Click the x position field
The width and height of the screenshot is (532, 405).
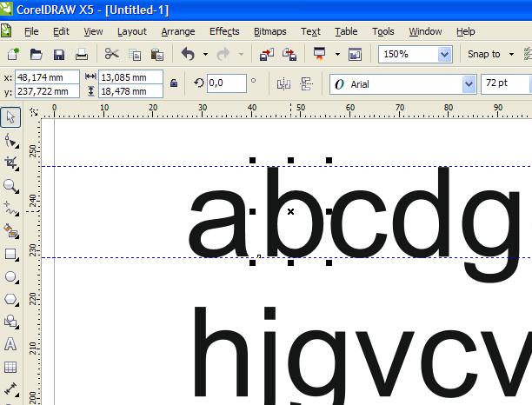(x=47, y=77)
